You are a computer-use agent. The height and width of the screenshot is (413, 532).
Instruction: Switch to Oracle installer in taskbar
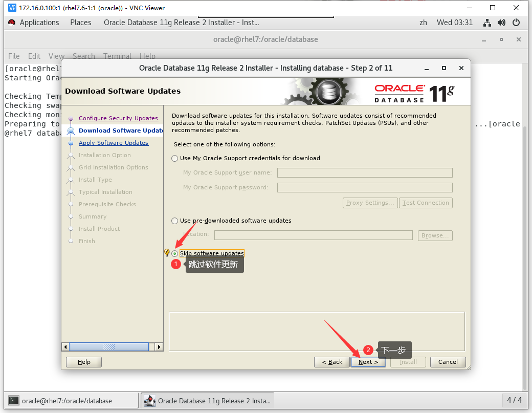tap(208, 401)
